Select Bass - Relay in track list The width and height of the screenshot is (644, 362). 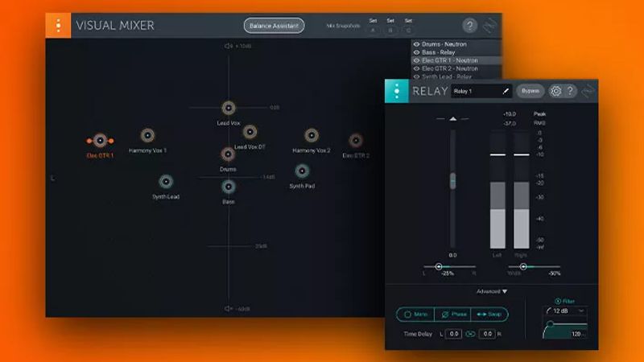pos(456,52)
